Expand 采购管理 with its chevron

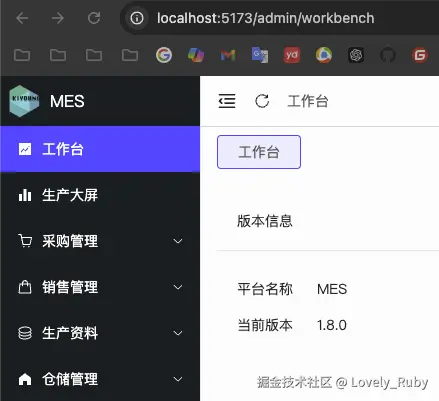(178, 241)
